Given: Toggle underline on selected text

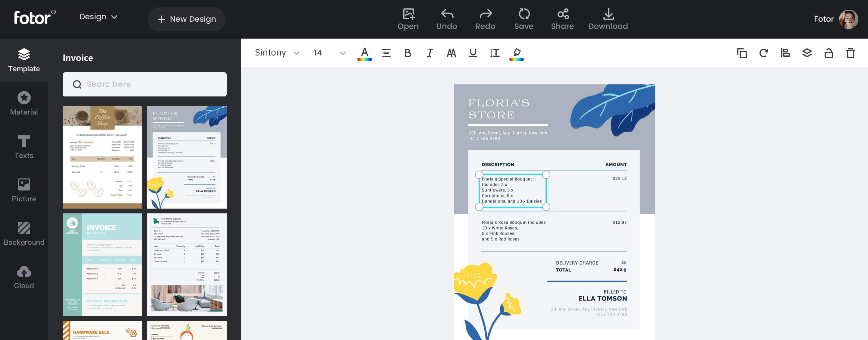Looking at the screenshot, I should [473, 53].
